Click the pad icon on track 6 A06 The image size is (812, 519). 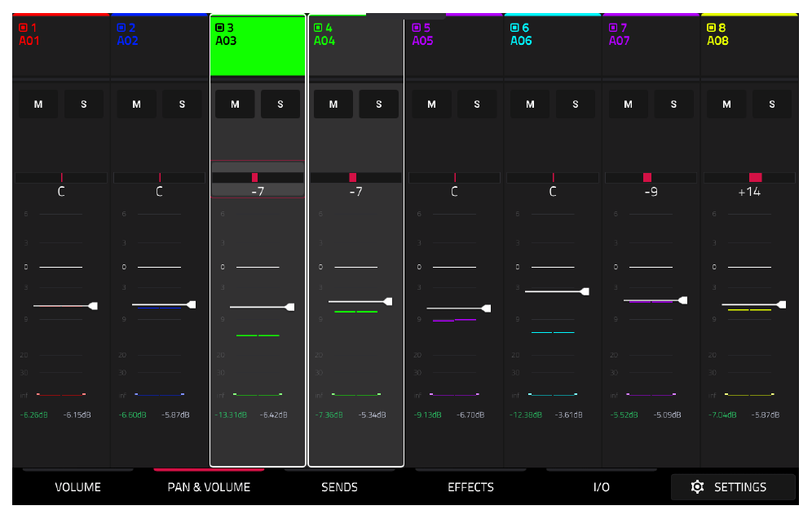(x=514, y=28)
